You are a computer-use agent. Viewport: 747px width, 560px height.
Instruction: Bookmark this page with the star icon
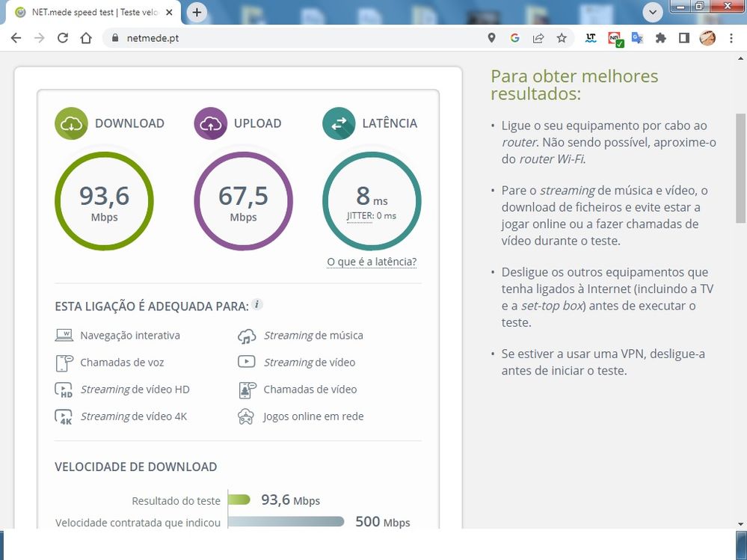click(562, 38)
